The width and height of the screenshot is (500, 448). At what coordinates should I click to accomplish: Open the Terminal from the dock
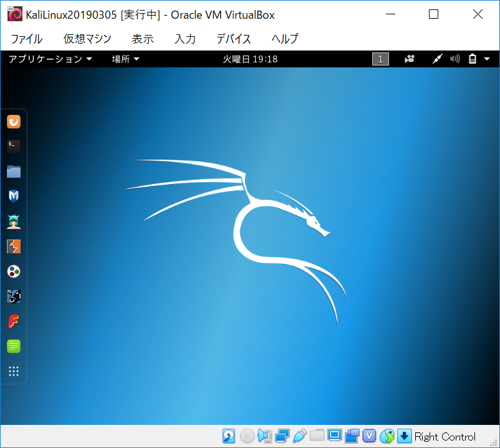tap(14, 147)
